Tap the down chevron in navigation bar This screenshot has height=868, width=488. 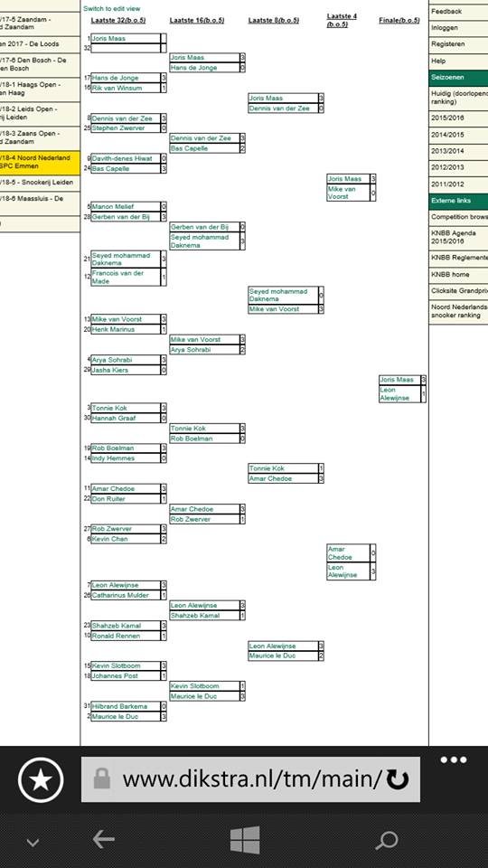(x=33, y=843)
